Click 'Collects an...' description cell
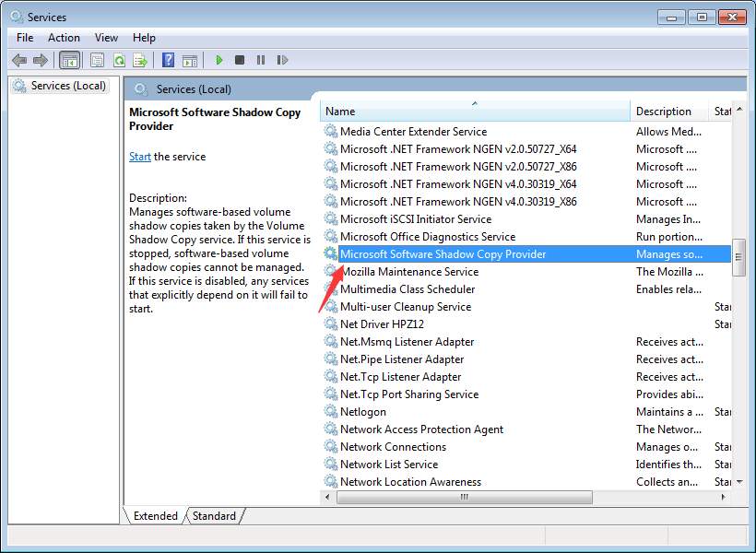 (667, 482)
